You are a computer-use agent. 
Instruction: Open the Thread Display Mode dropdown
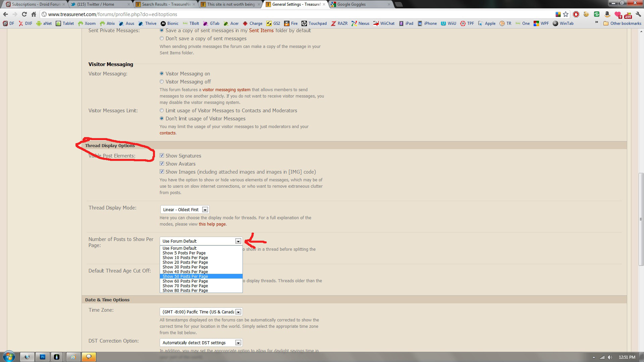tap(185, 209)
